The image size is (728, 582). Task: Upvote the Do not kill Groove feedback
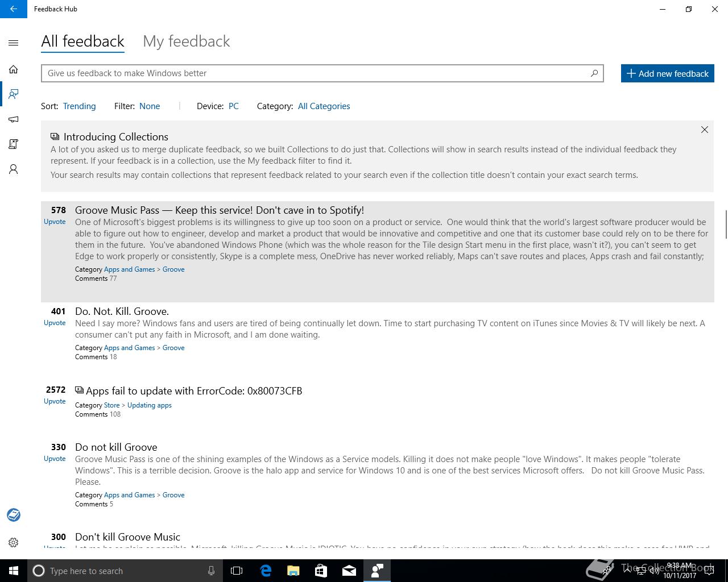(x=55, y=459)
